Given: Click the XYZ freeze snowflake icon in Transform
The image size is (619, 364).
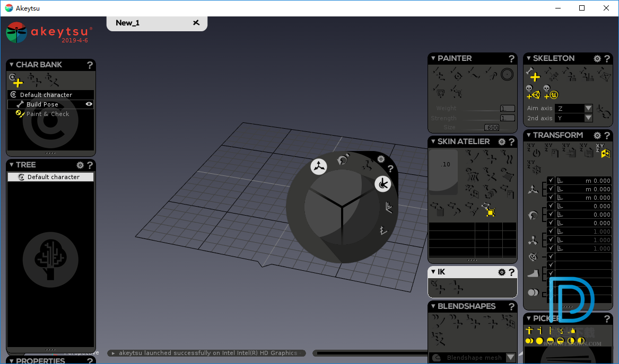Looking at the screenshot, I should (x=534, y=167).
